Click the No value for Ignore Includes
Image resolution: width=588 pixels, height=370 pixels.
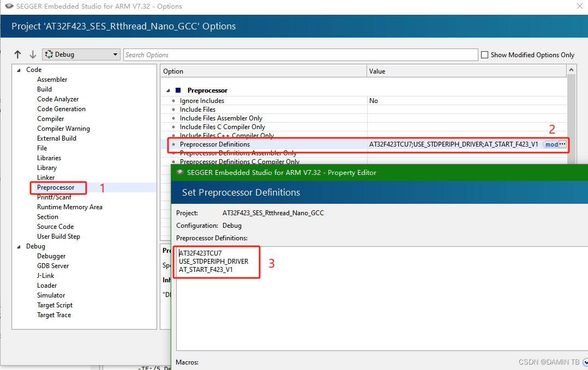pos(374,101)
